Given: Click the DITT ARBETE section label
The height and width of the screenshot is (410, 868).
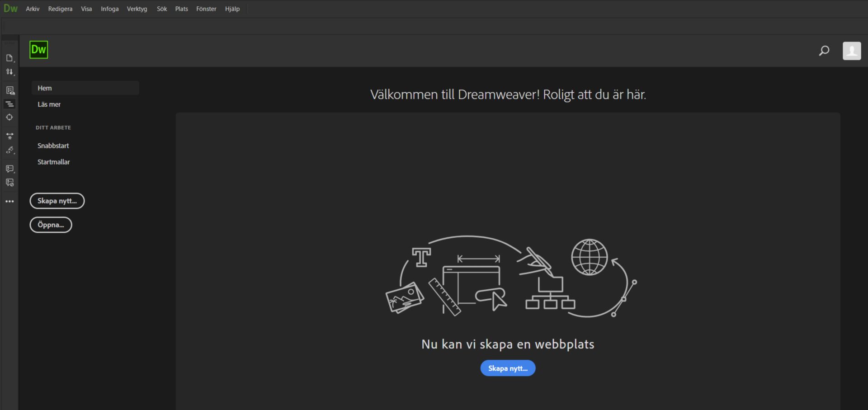Looking at the screenshot, I should tap(53, 127).
